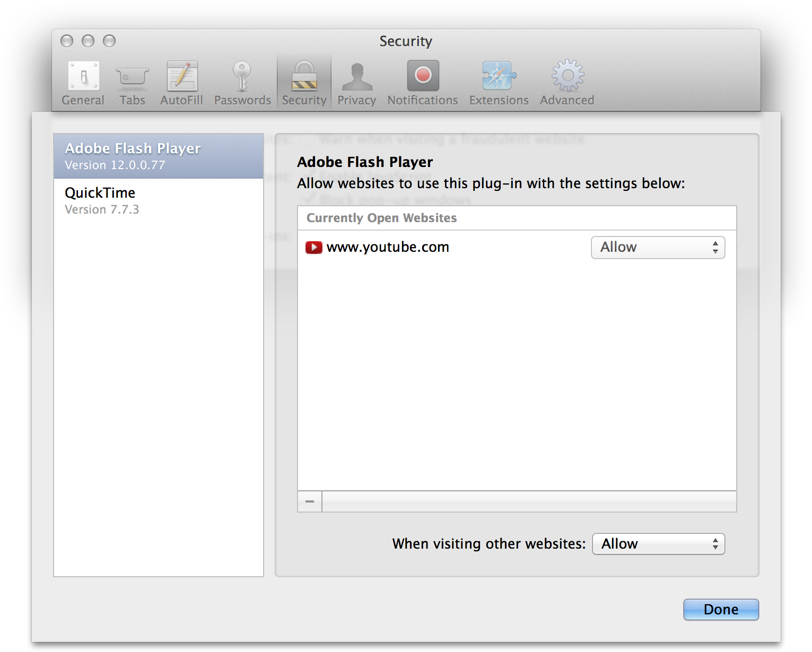Open AutoFill preferences
Viewport: 812px width, 652px height.
pyautogui.click(x=182, y=83)
